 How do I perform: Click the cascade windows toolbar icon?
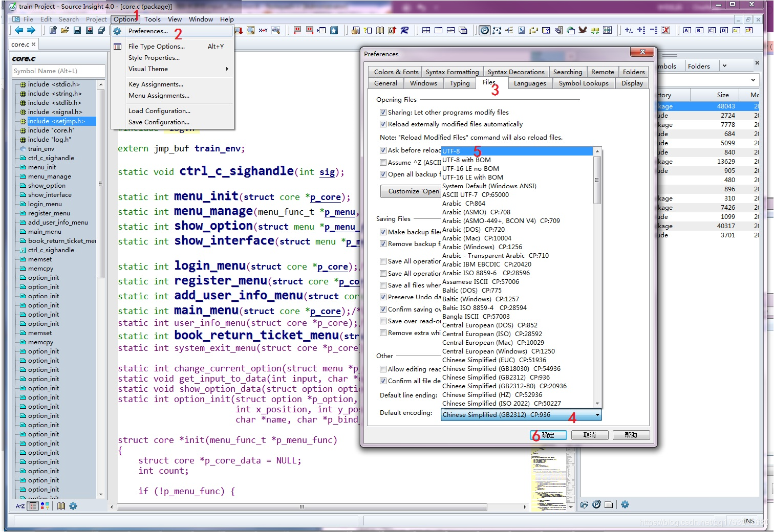463,30
